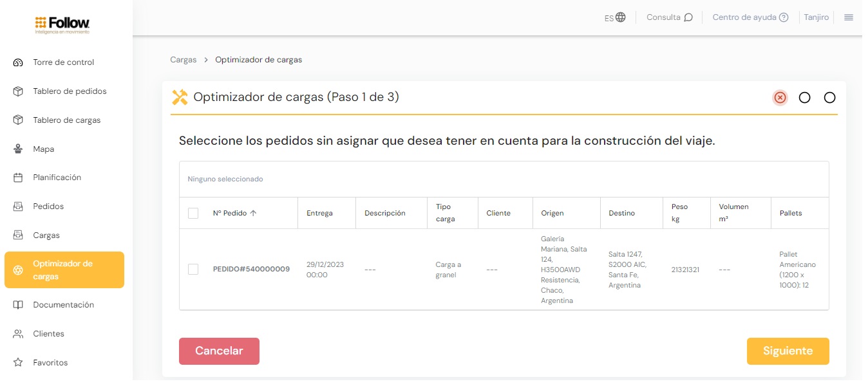This screenshot has width=868, height=386.
Task: Click the Mapa sidebar icon
Action: pyautogui.click(x=18, y=149)
